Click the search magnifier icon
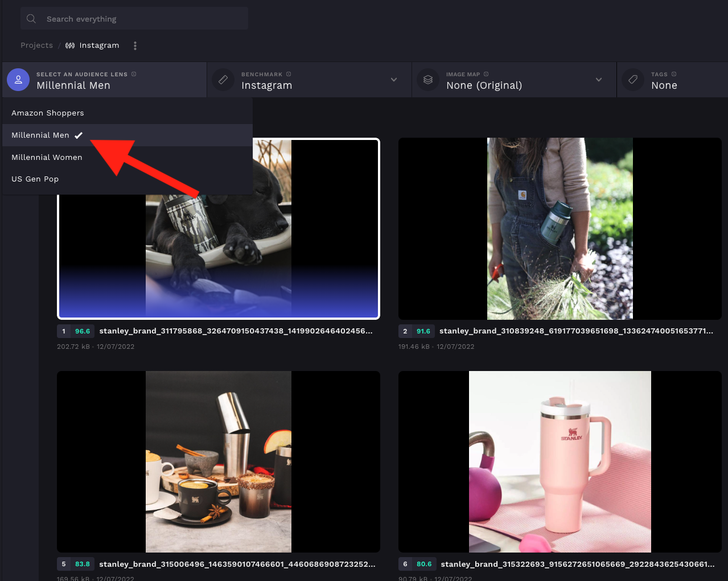This screenshot has height=581, width=728. click(x=31, y=19)
